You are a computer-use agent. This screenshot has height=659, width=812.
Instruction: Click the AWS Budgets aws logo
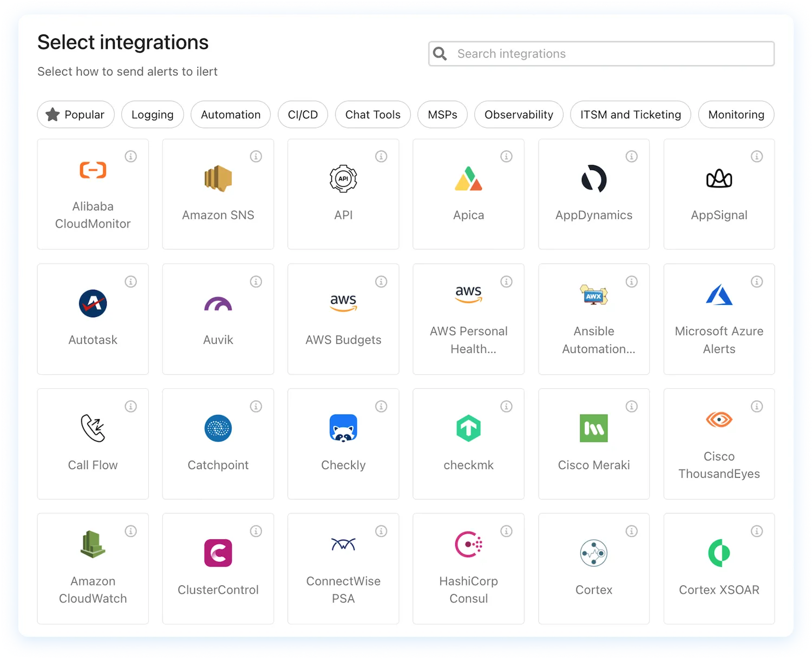point(343,303)
